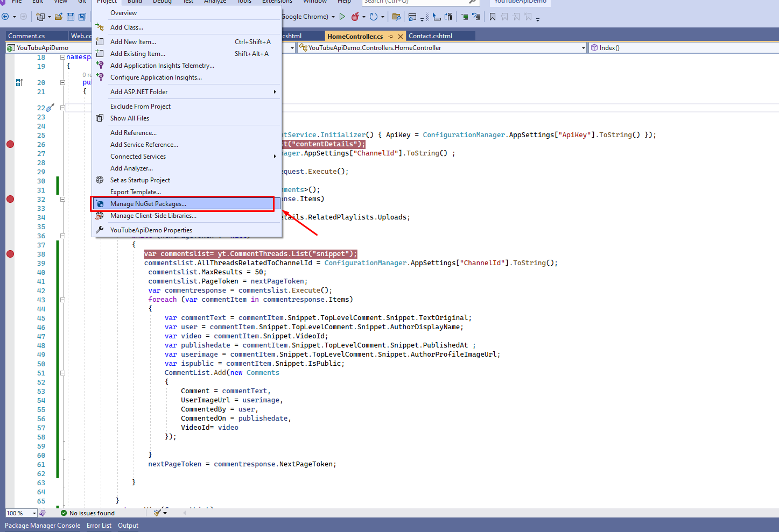The image size is (779, 532).
Task: Click the Open File folder icon
Action: point(59,17)
